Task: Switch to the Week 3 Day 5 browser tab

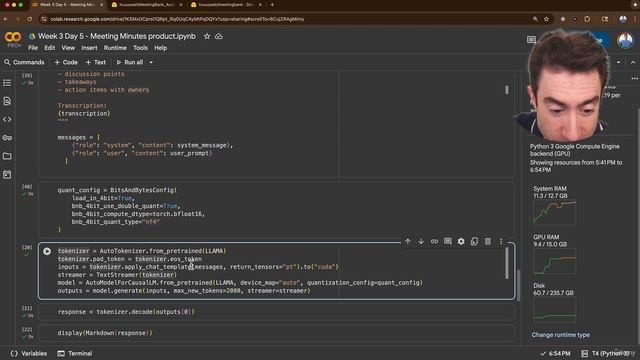Action: pos(67,5)
